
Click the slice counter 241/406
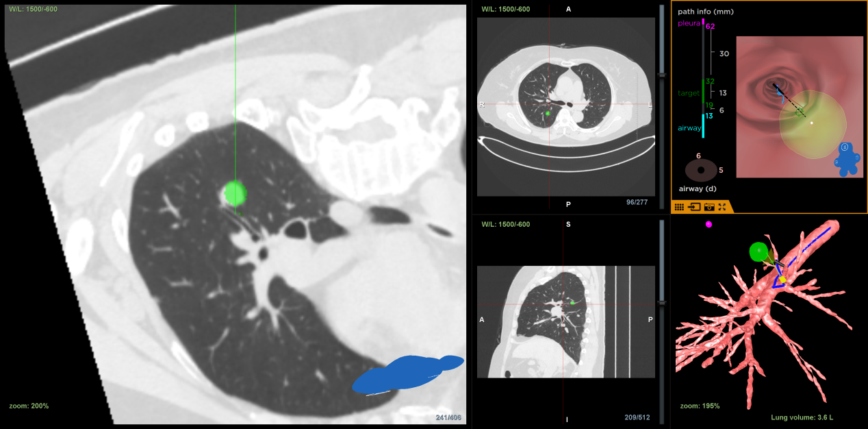click(448, 417)
